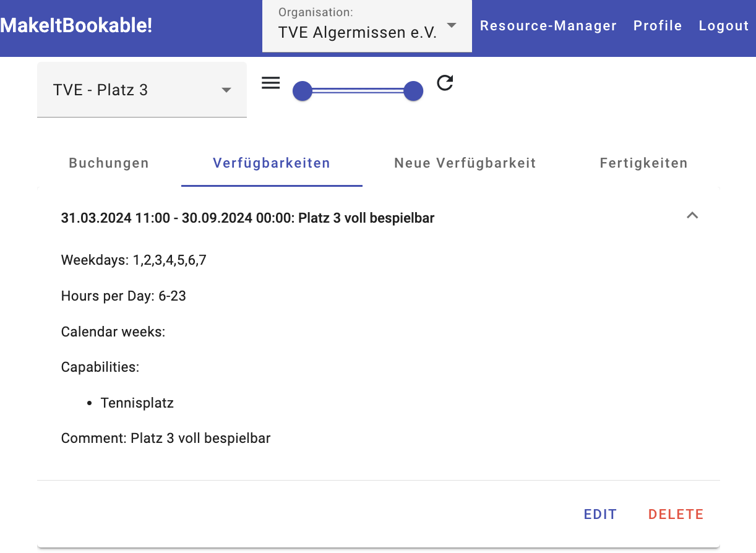Click the right handle of the range slider

click(x=413, y=91)
